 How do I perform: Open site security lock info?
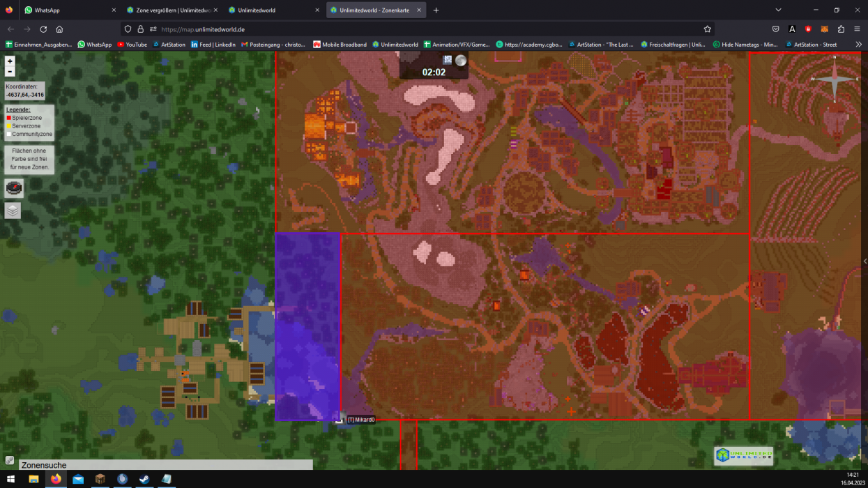point(141,29)
